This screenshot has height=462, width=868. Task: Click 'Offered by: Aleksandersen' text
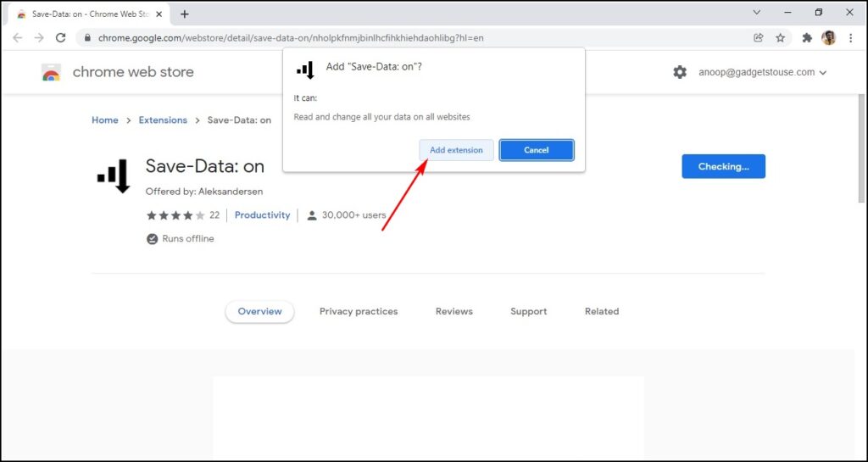(204, 192)
